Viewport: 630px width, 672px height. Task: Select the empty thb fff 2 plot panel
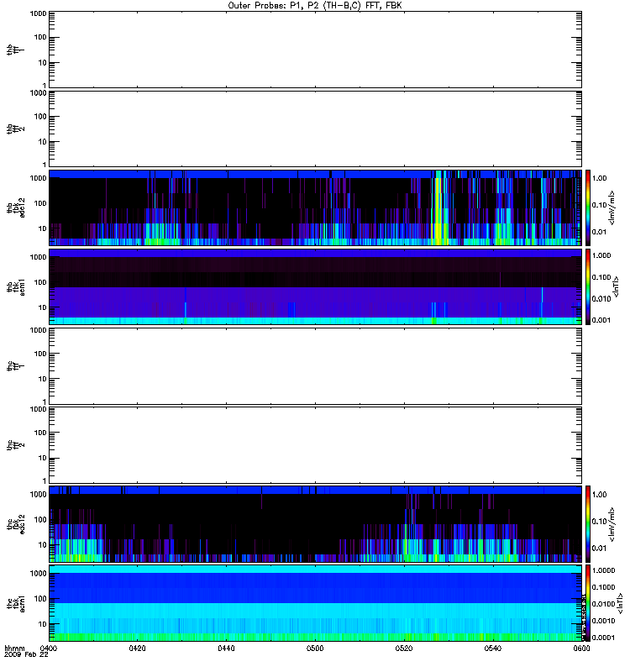point(316,129)
